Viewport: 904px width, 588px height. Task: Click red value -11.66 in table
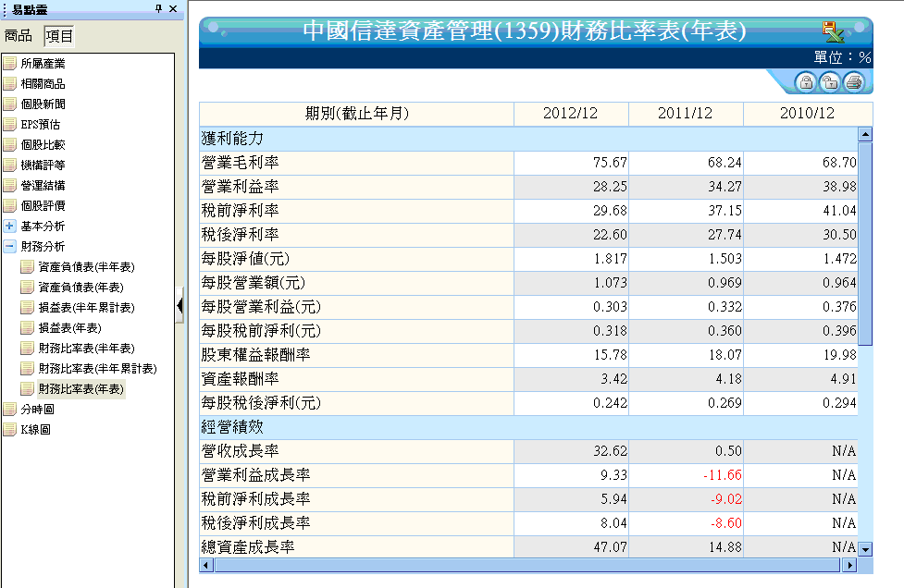tap(723, 475)
